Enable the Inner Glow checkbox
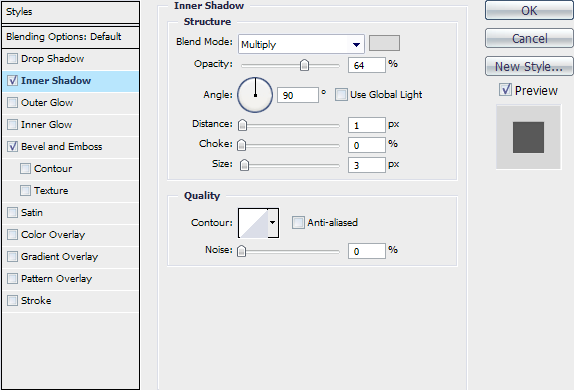 tap(12, 125)
